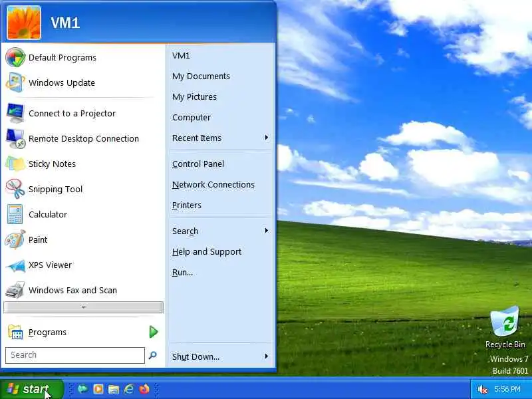The height and width of the screenshot is (399, 532).
Task: Click the first quick launch icon in the taskbar
Action: click(x=82, y=388)
